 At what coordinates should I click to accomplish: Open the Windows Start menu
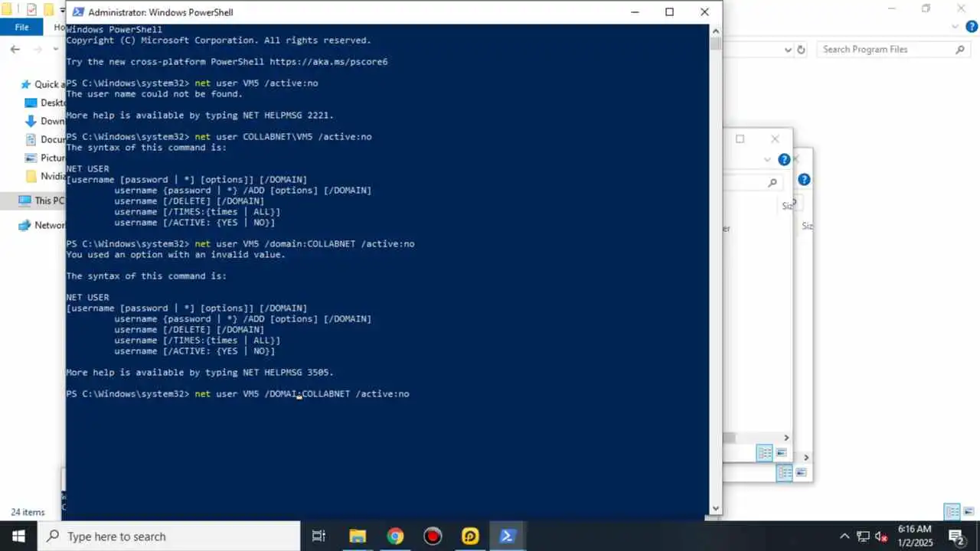click(18, 536)
